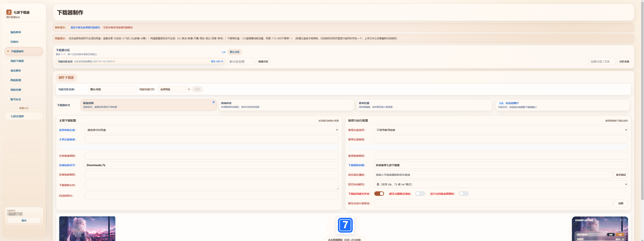Click the 音乐测试 button
644x241 pixels.
(x=621, y=175)
